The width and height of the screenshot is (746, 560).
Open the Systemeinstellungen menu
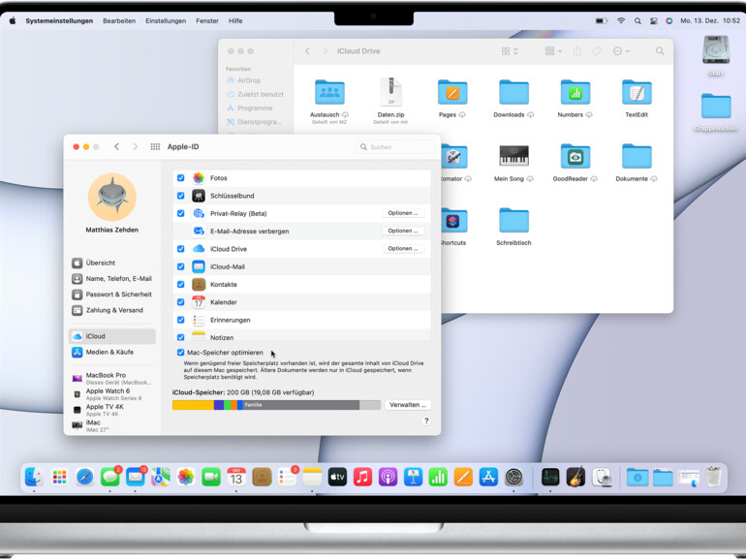click(59, 21)
